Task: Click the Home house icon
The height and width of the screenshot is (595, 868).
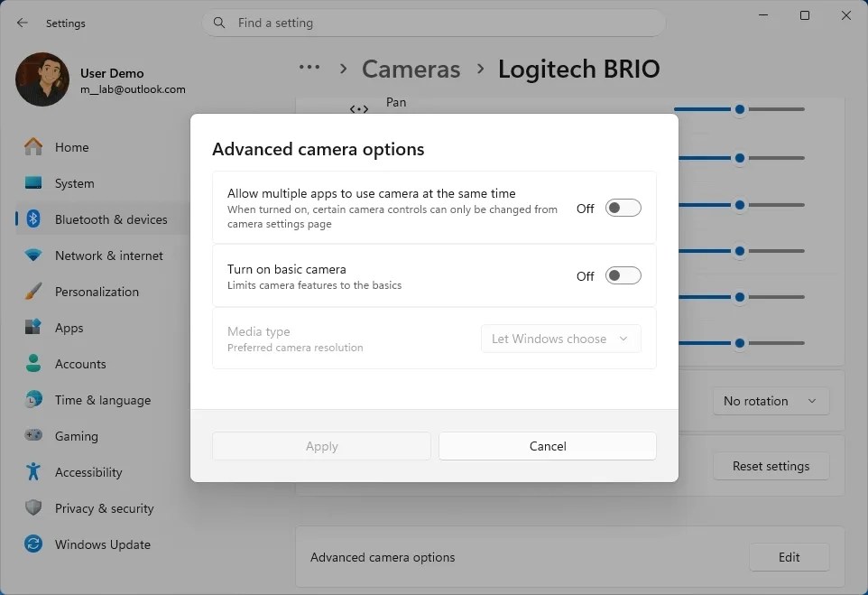Action: (33, 147)
